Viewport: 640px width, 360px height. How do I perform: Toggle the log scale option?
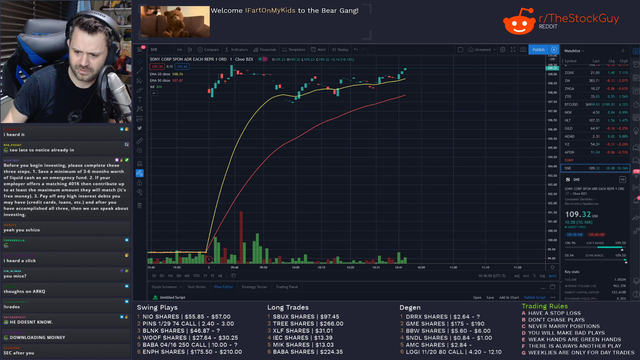[x=542, y=276]
